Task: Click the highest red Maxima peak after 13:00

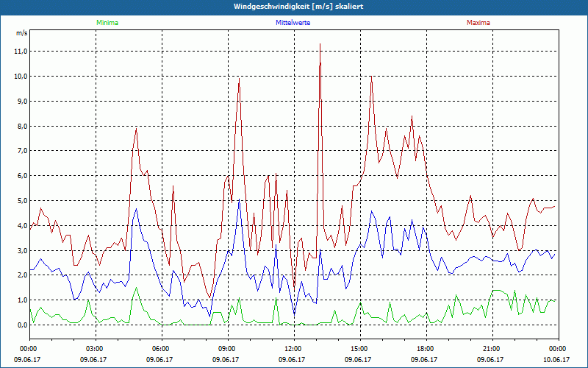Action: click(x=320, y=44)
